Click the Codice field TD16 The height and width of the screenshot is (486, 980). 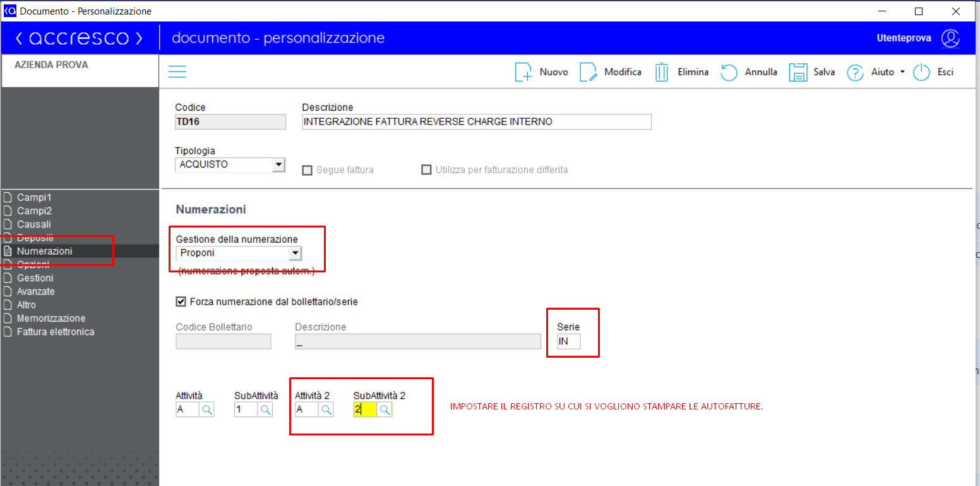pyautogui.click(x=230, y=121)
